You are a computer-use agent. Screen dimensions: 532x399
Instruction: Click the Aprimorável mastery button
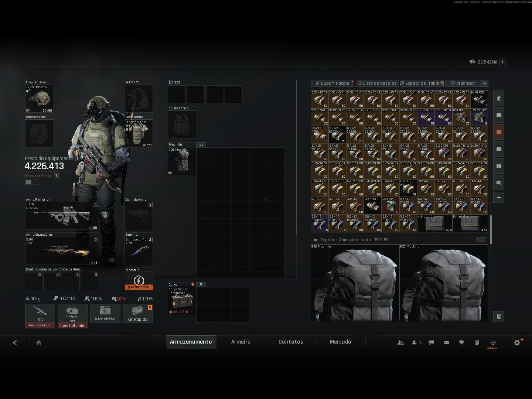(x=139, y=287)
